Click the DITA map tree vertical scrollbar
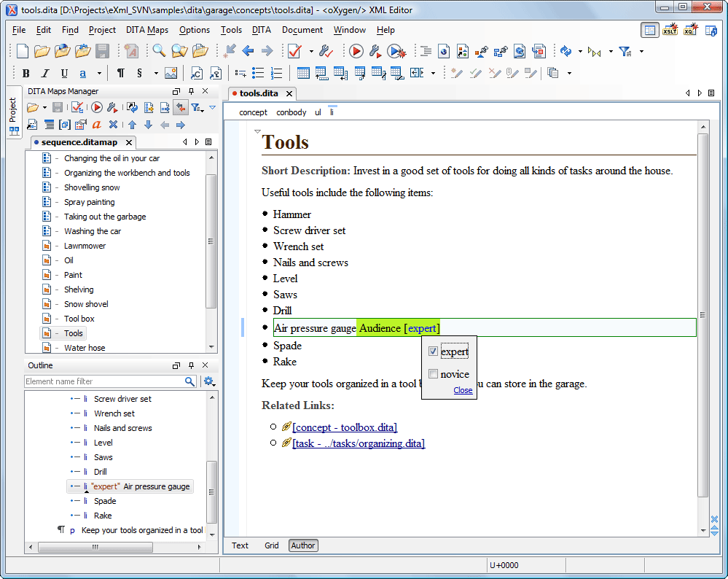The image size is (728, 579). pos(211,241)
